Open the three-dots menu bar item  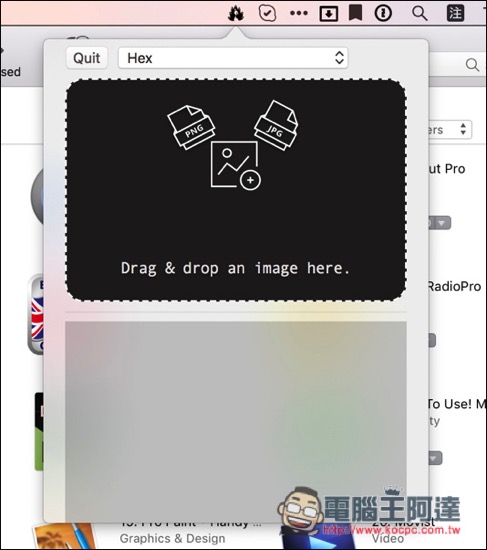pyautogui.click(x=299, y=13)
